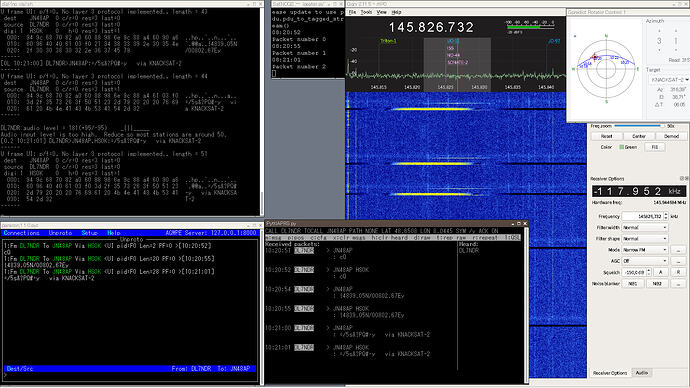690x388 pixels.
Task: Toggle noise blanker NB1
Action: (632, 284)
